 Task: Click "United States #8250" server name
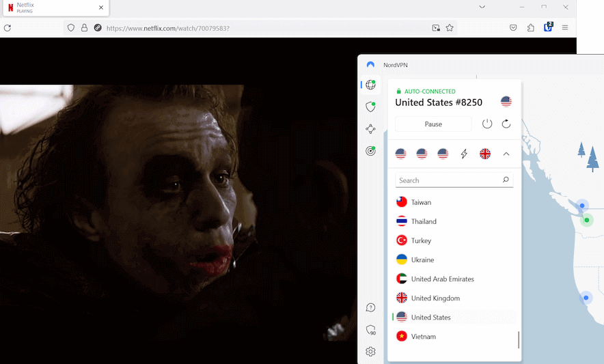(x=439, y=102)
